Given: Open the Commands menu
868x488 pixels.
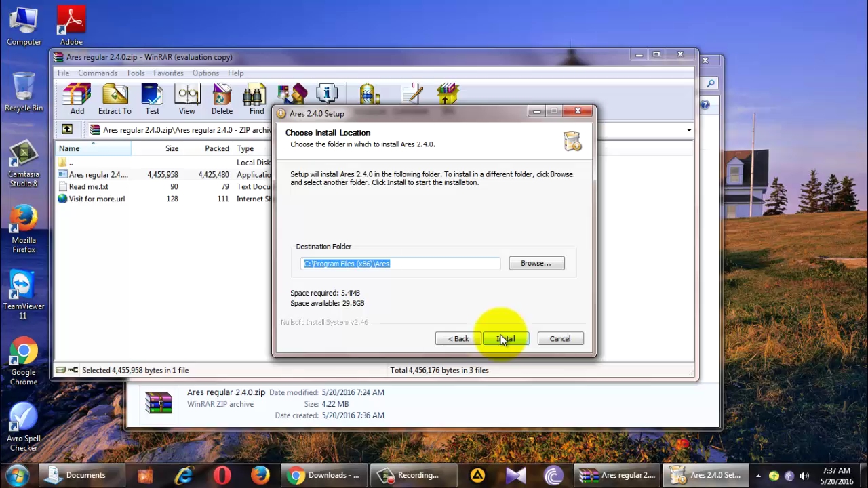Looking at the screenshot, I should click(x=98, y=73).
